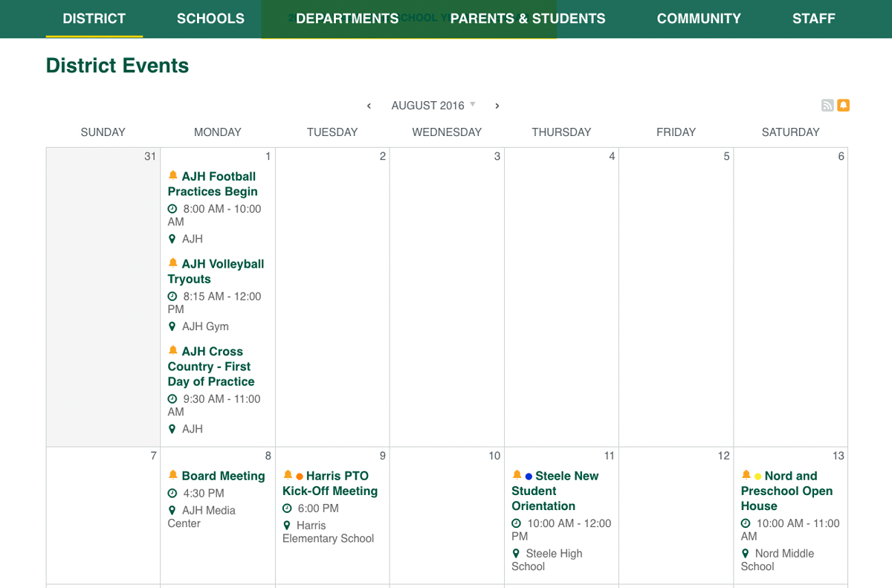
Task: Select the COMMUNITY navigation item
Action: tap(699, 19)
